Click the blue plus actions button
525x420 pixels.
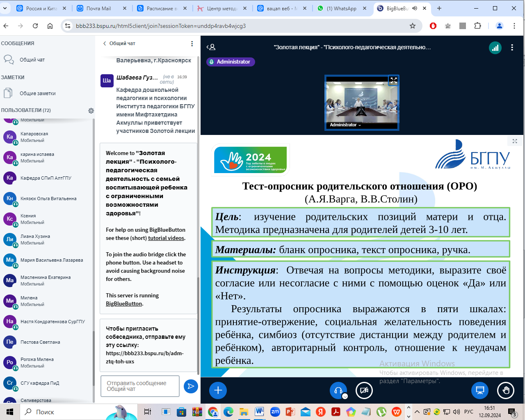pos(218,390)
